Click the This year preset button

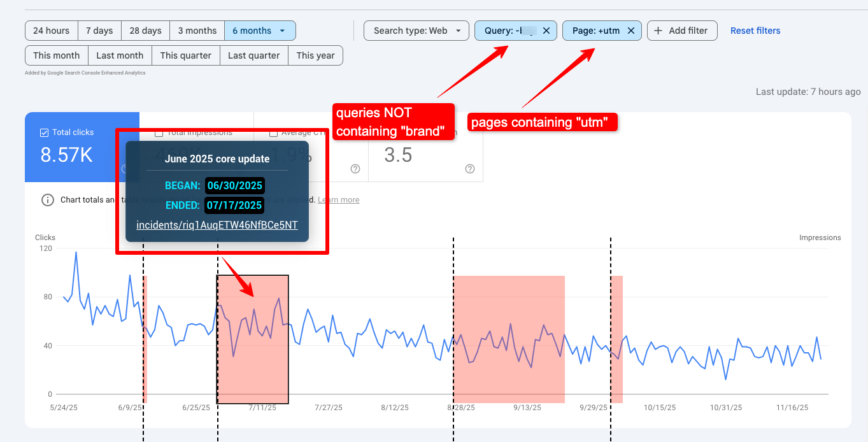[315, 55]
